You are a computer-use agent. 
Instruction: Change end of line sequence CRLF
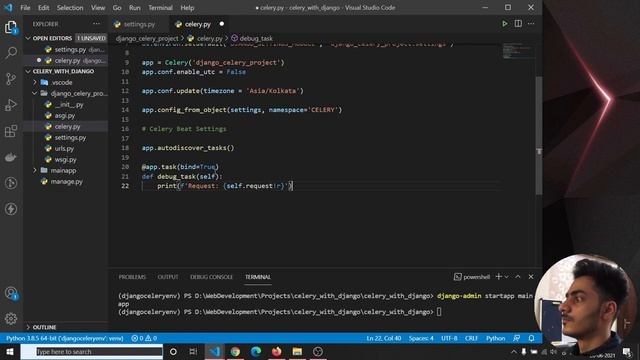pyautogui.click(x=471, y=338)
